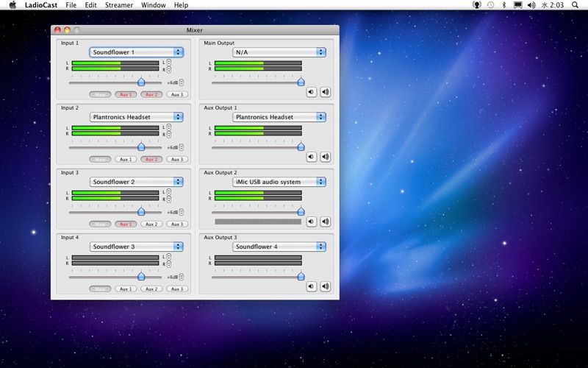Click the Bluetooth icon in menu bar

(x=504, y=5)
